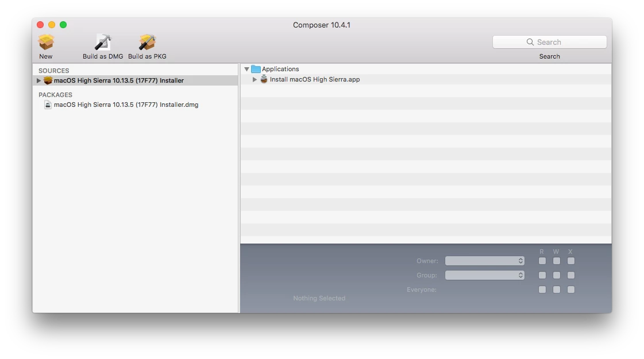The image size is (644, 359).
Task: Toggle Group write permission checkbox
Action: [557, 275]
